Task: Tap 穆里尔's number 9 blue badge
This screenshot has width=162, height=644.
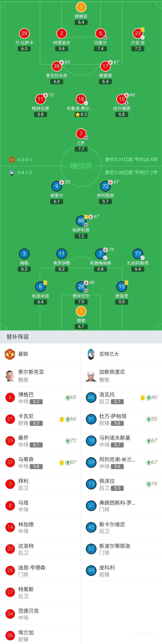Action: (57, 186)
